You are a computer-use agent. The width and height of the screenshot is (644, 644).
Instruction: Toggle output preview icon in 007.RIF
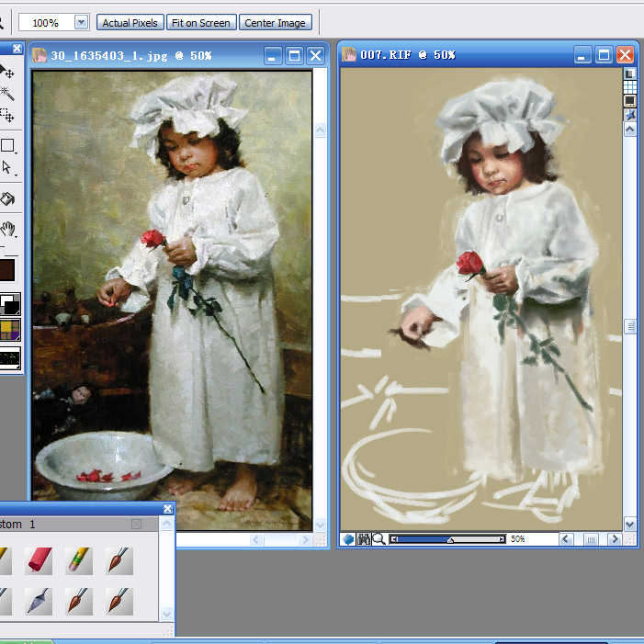(629, 100)
